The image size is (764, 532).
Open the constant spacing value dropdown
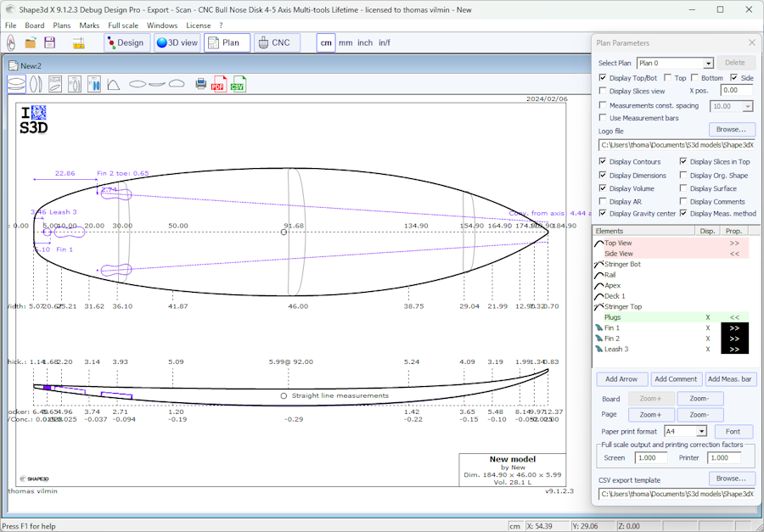pos(748,106)
